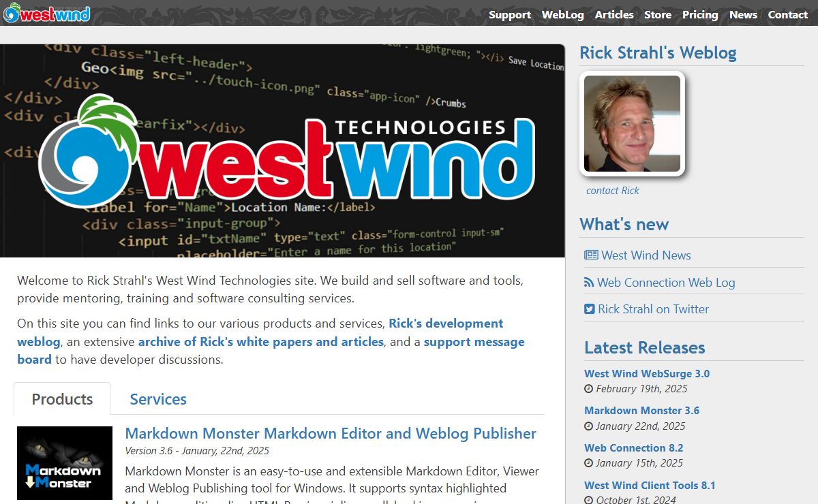Open WebLog in the top navigation

tap(563, 14)
